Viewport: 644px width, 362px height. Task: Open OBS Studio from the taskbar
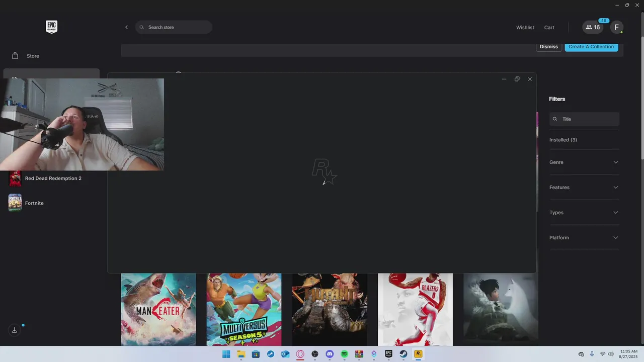click(315, 354)
